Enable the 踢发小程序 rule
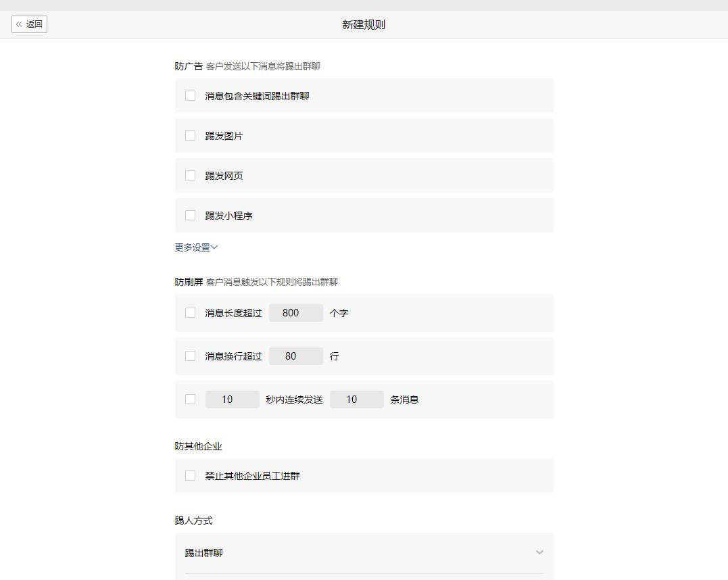This screenshot has height=580, width=728. click(190, 215)
